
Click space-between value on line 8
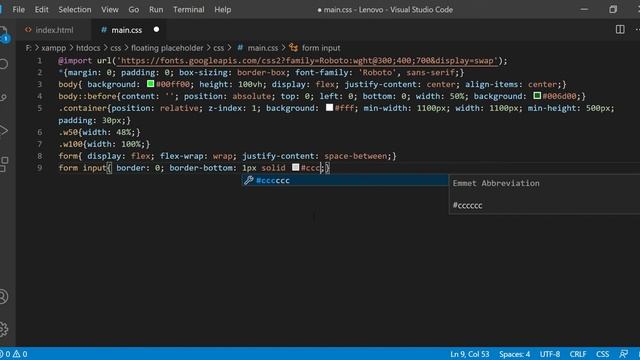pos(356,156)
